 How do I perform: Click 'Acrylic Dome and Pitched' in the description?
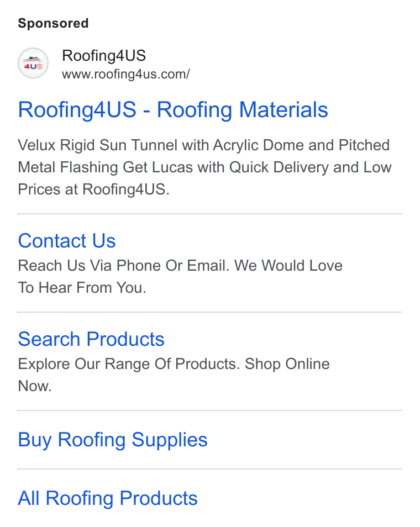301,145
